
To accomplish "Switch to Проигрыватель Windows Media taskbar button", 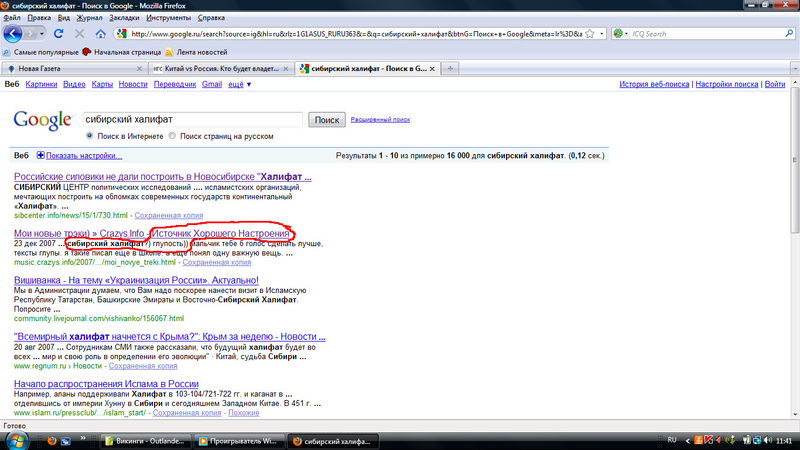I will (239, 441).
